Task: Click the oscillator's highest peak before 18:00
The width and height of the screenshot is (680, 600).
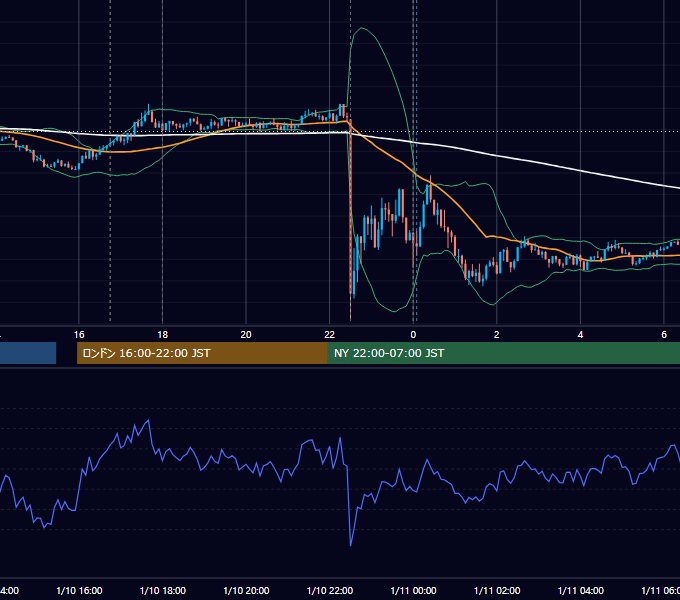Action: point(149,420)
